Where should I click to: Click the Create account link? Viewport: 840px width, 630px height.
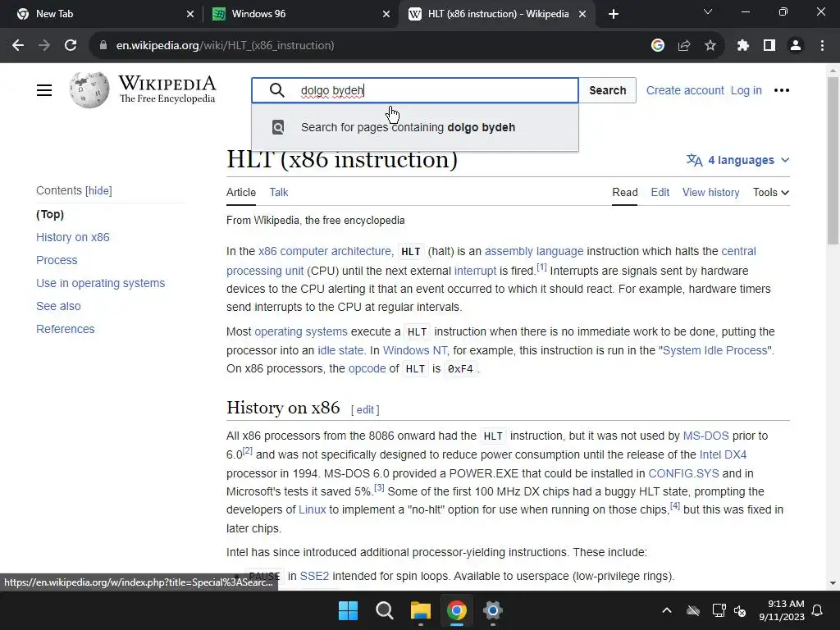[x=685, y=90]
